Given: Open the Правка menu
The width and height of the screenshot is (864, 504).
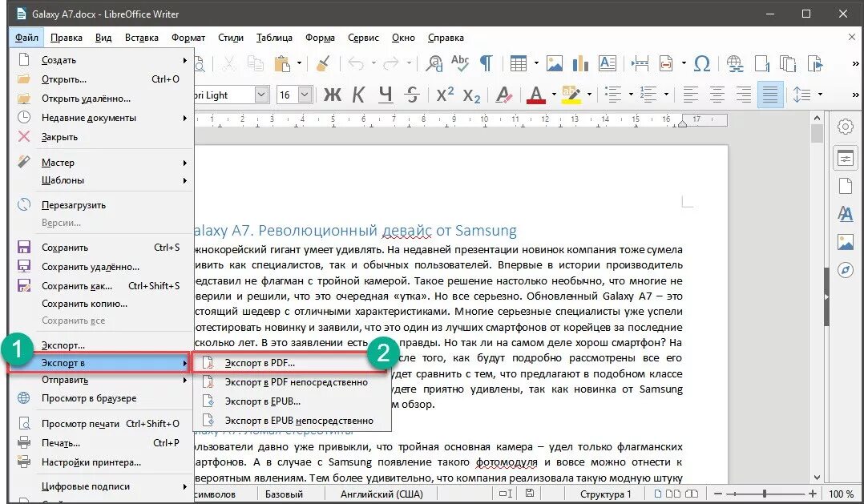Looking at the screenshot, I should 66,38.
